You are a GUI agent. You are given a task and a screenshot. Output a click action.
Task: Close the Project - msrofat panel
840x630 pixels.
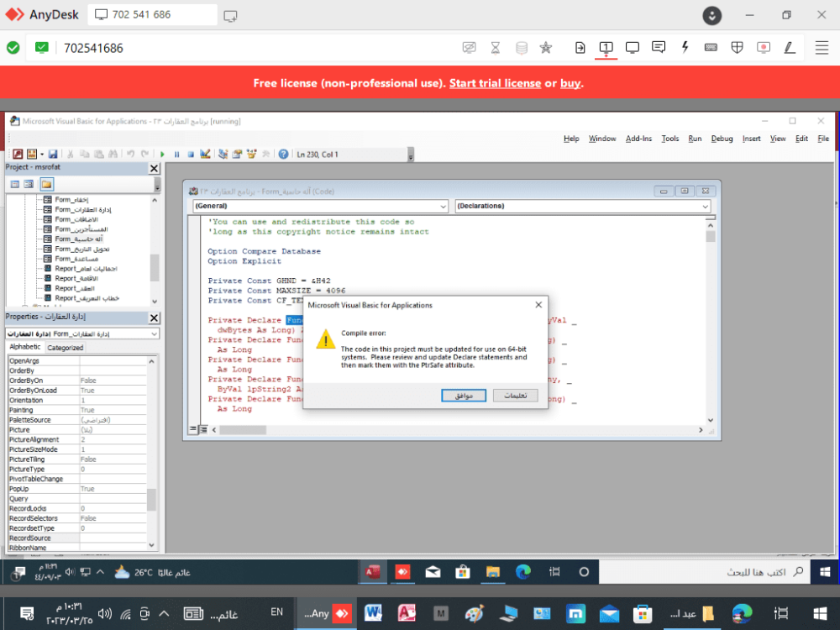(155, 168)
